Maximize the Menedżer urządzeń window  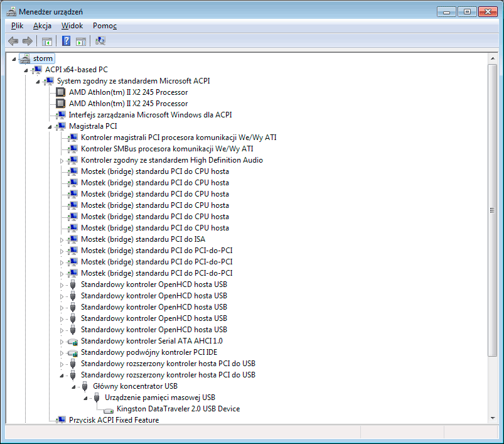point(467,12)
